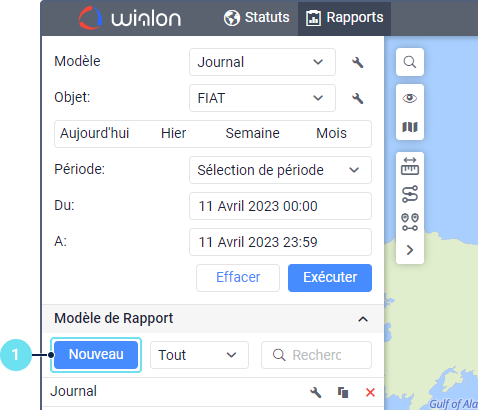Delete the Journal template with red X
Viewport: 478px width, 410px height.
(x=370, y=392)
